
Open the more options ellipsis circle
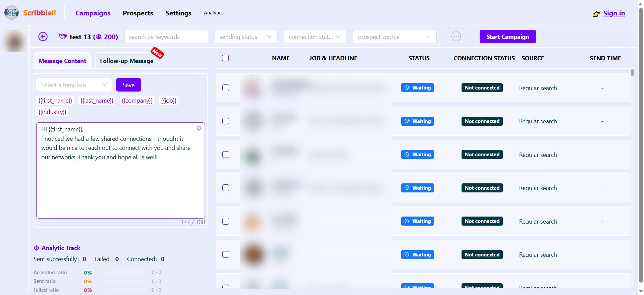pos(456,37)
